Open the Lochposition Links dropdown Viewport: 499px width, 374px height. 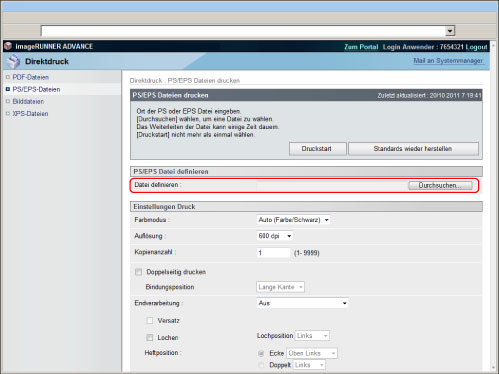point(312,336)
